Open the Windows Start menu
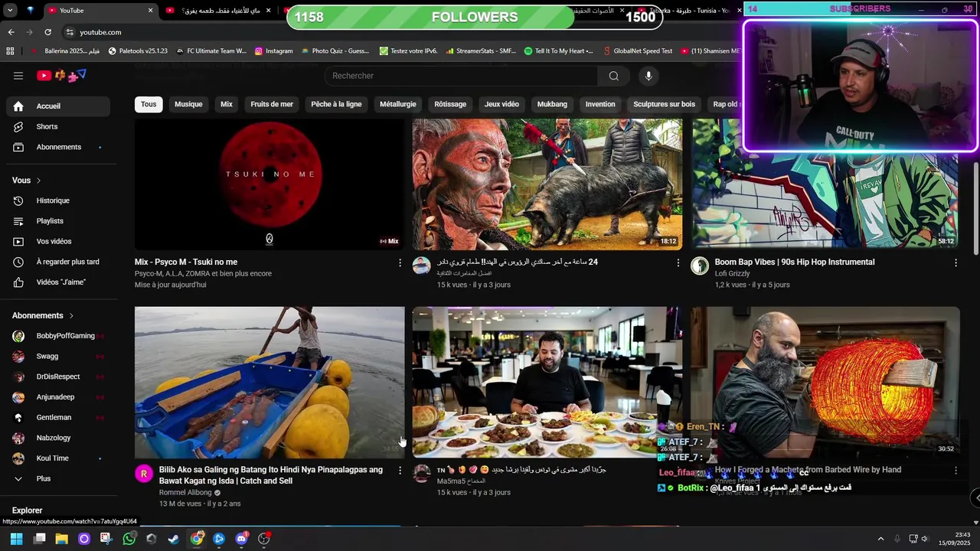 [x=16, y=539]
